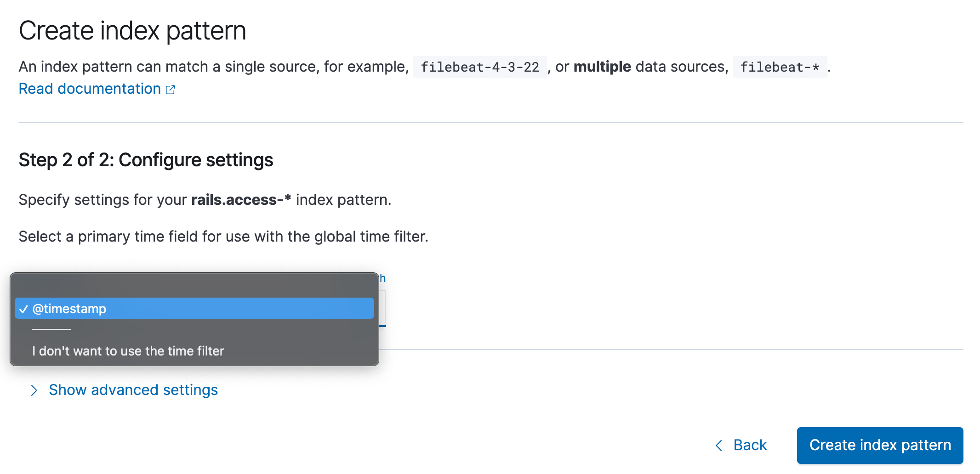Expand the Show advanced settings chevron
This screenshot has height=474, width=980.
(34, 390)
